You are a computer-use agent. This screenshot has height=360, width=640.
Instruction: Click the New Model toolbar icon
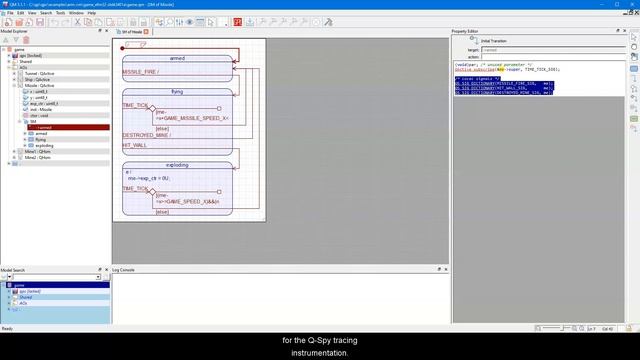pyautogui.click(x=8, y=22)
